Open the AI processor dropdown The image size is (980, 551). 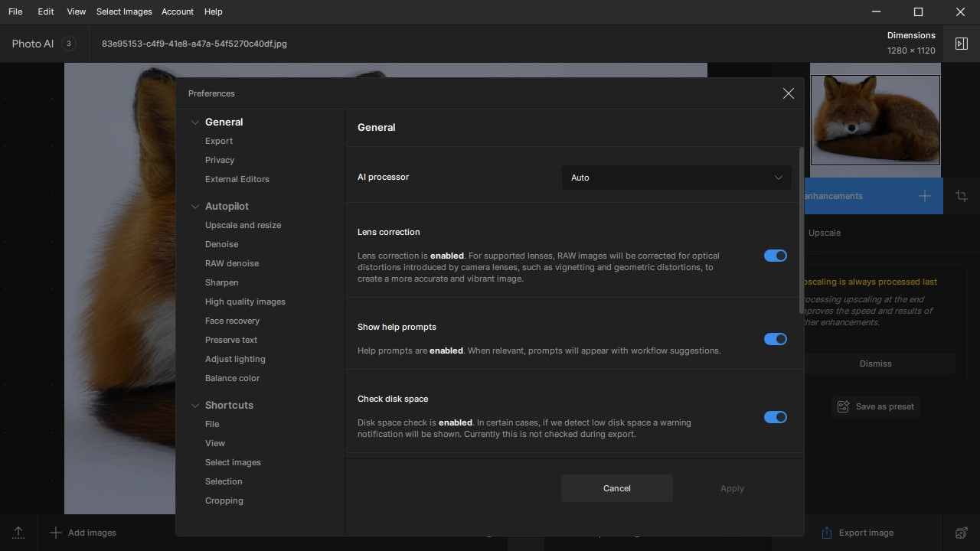tap(676, 178)
